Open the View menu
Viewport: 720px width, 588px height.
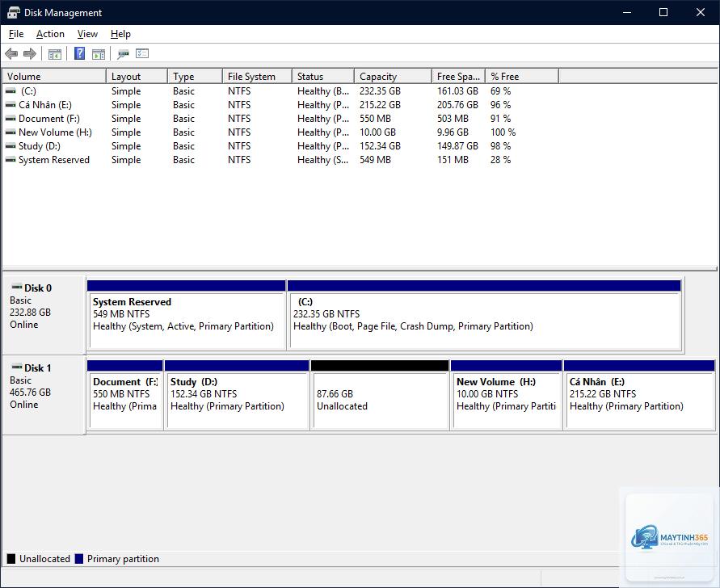tap(87, 34)
